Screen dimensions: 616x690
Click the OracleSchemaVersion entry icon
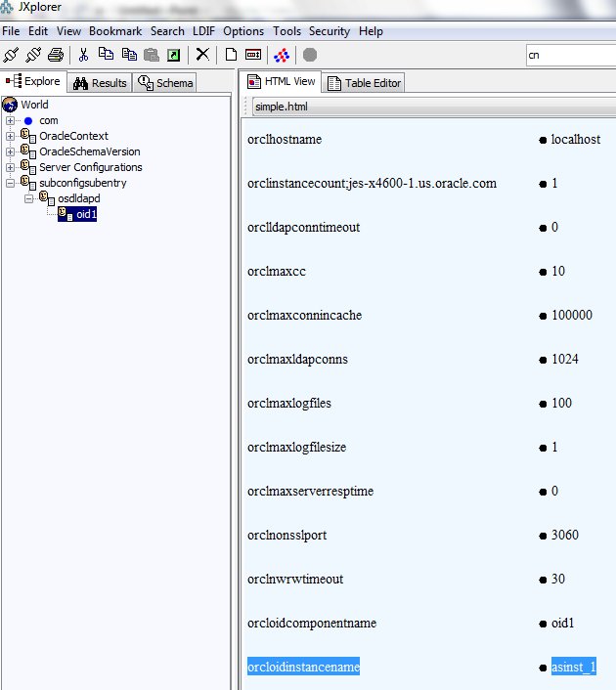[28, 151]
